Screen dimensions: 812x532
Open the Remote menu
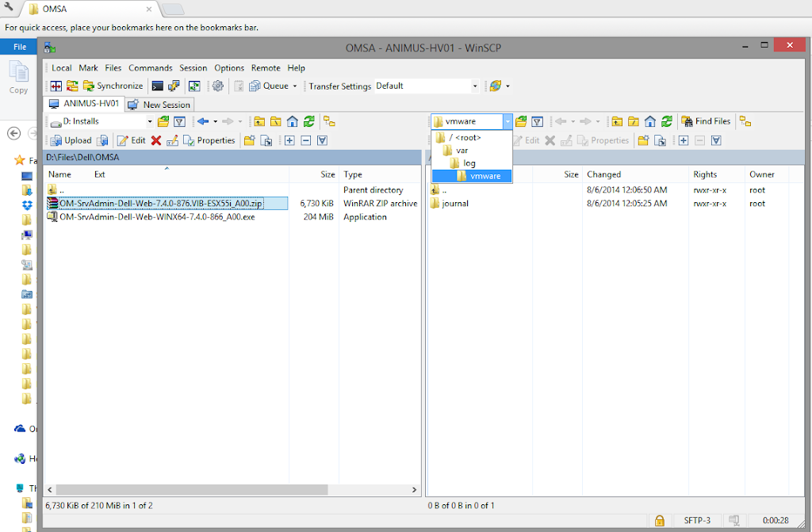[266, 68]
